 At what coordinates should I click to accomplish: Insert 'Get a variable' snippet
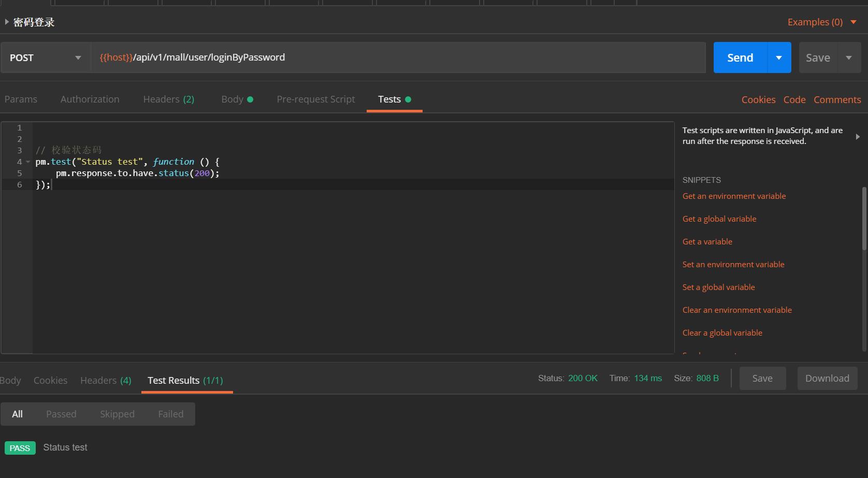707,241
